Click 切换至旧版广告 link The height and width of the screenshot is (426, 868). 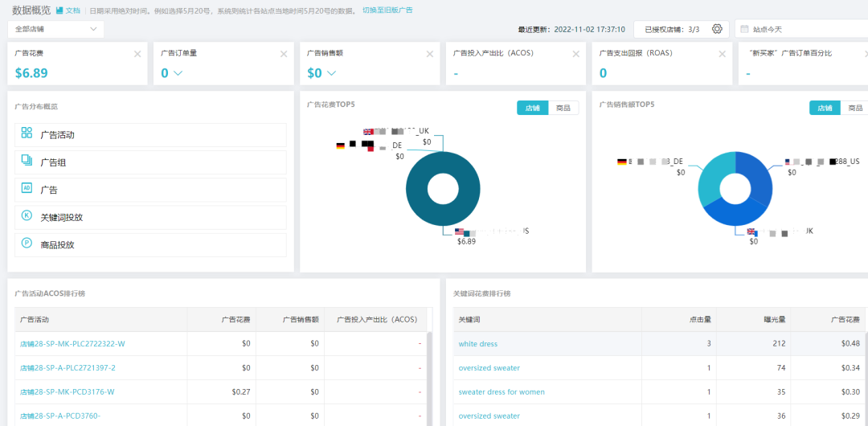point(387,10)
